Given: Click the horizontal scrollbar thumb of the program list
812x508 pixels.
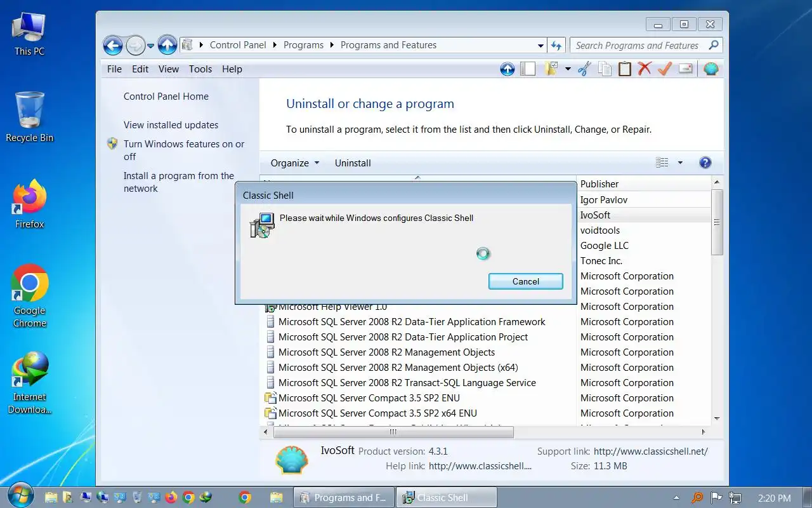Looking at the screenshot, I should pyautogui.click(x=393, y=432).
